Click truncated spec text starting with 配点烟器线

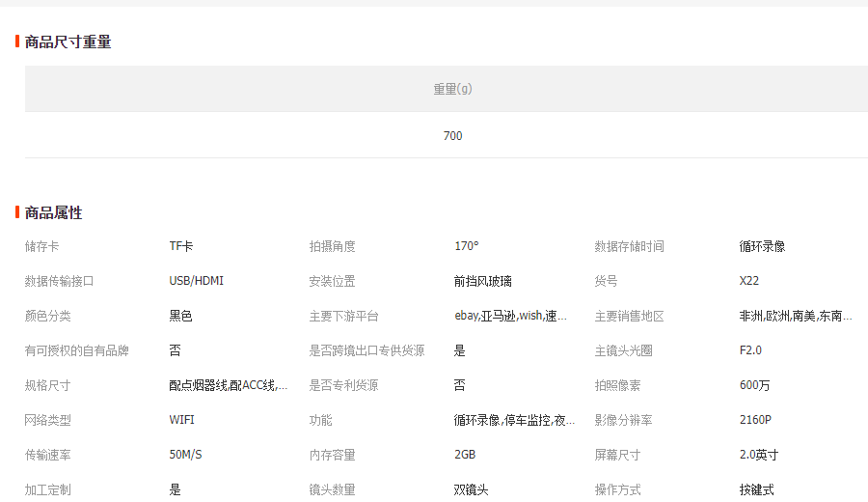[228, 385]
